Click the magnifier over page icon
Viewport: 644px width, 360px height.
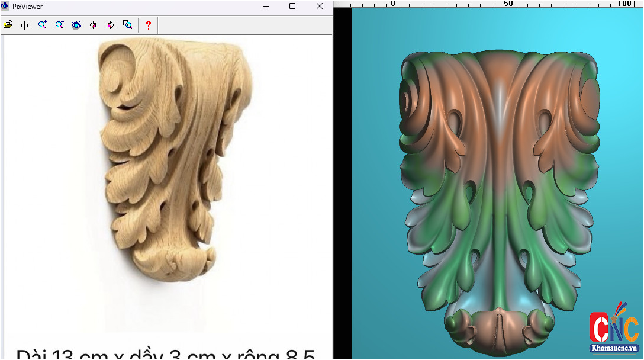pyautogui.click(x=128, y=25)
